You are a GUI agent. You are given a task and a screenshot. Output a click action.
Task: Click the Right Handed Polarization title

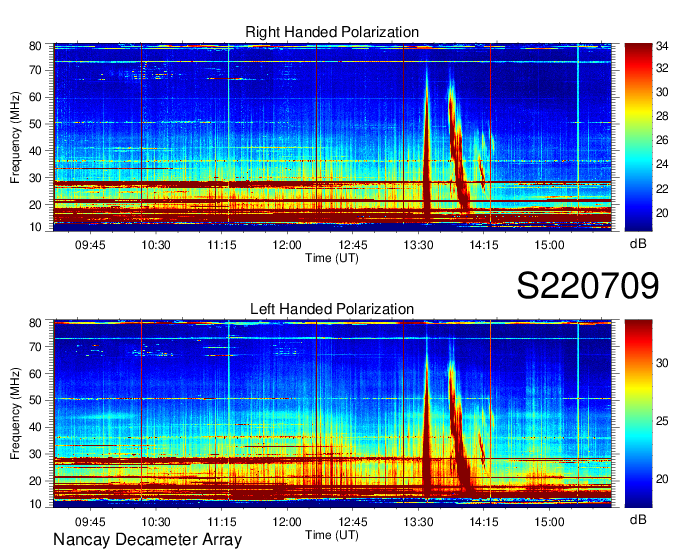(332, 32)
